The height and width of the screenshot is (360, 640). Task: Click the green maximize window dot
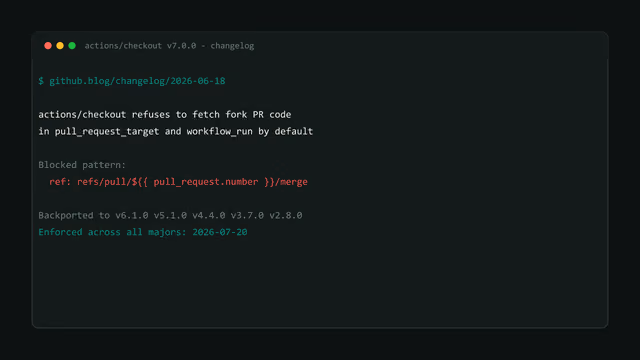point(72,46)
